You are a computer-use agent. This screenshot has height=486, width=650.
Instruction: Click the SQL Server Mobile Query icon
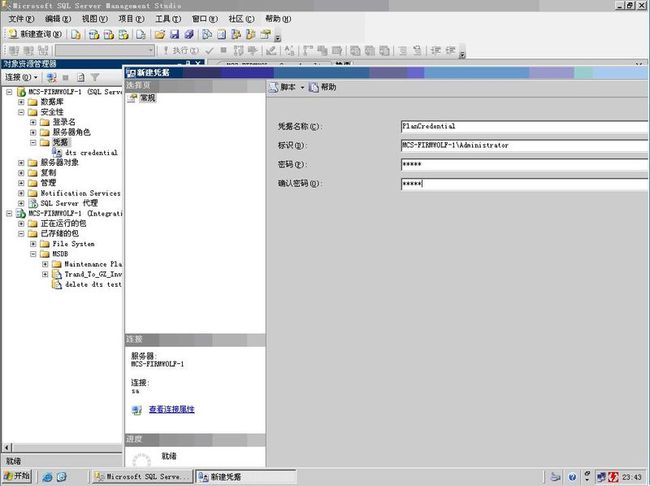coord(141,34)
